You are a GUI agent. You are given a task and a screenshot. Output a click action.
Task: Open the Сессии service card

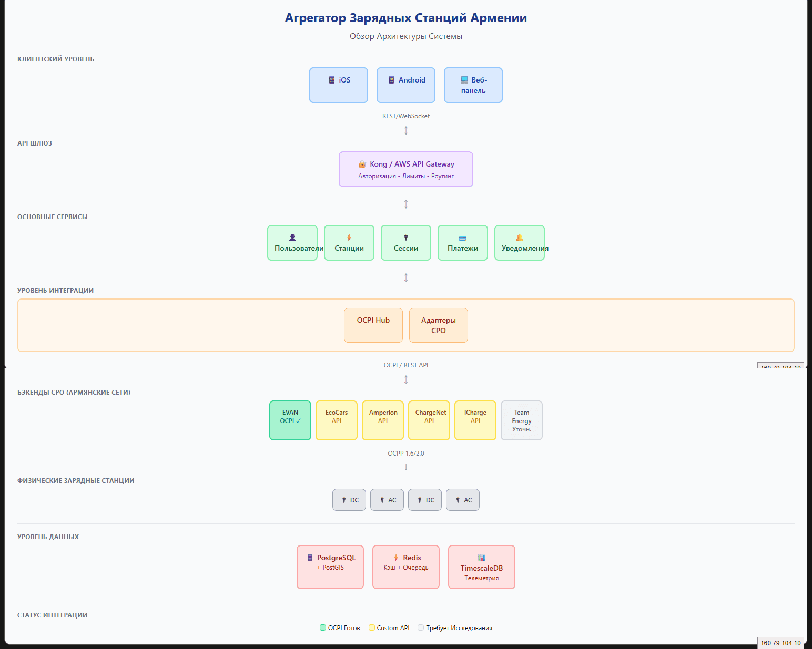point(406,243)
